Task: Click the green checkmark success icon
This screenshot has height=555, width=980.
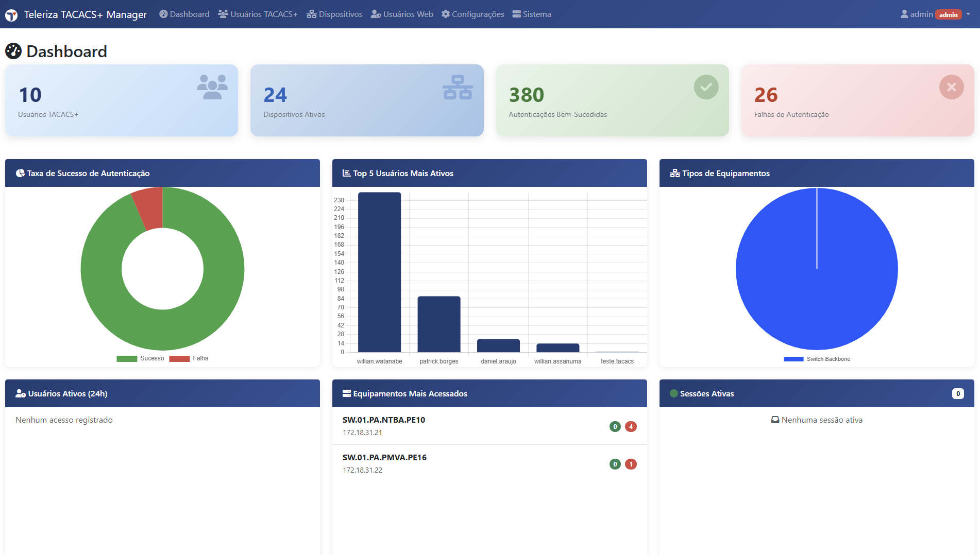Action: click(706, 87)
